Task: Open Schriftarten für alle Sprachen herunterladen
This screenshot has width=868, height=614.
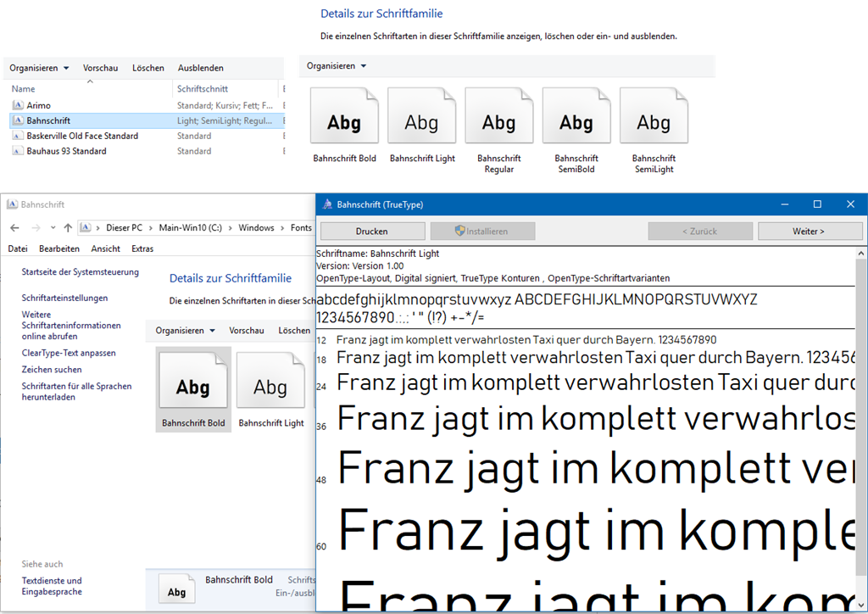Action: (x=76, y=392)
